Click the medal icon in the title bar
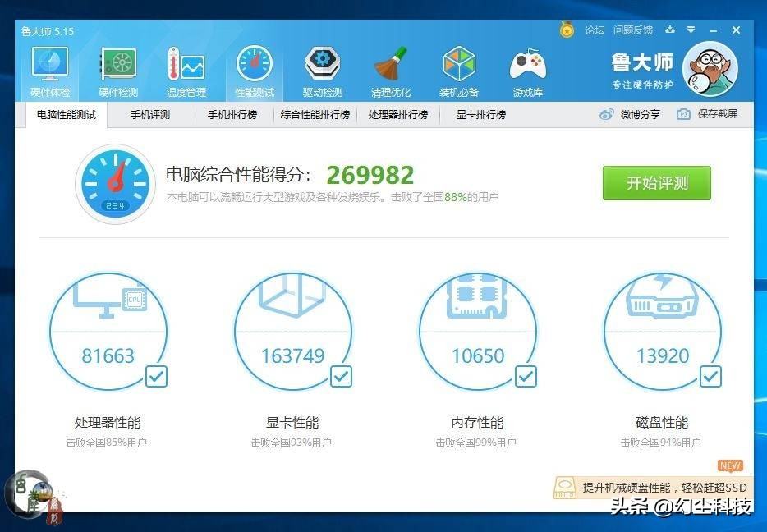This screenshot has height=532, width=767. (567, 30)
